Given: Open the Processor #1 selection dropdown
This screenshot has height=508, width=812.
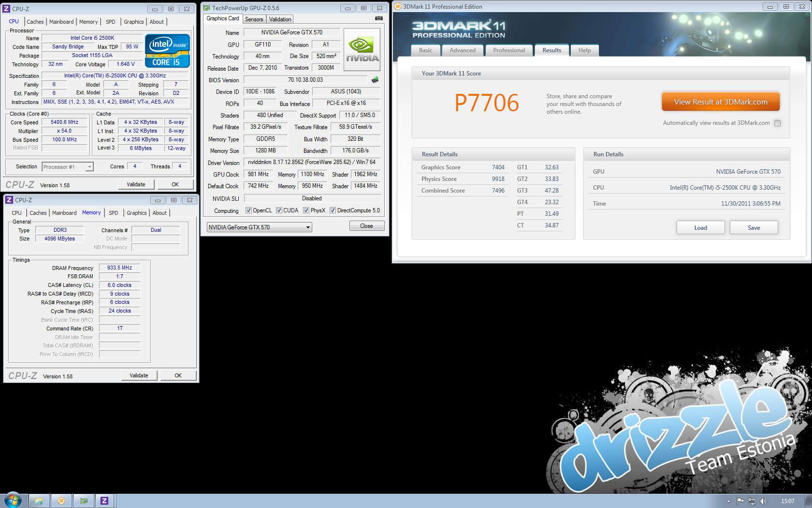Looking at the screenshot, I should tap(68, 167).
